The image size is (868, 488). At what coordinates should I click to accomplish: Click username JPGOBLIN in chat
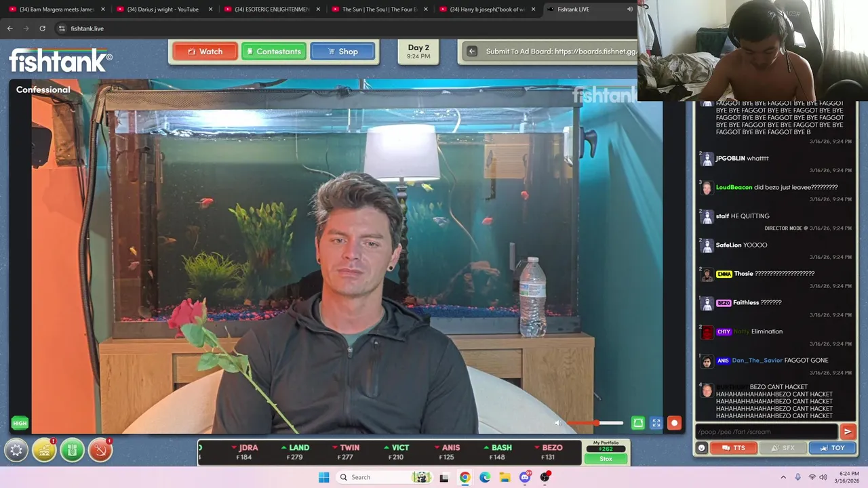click(730, 158)
